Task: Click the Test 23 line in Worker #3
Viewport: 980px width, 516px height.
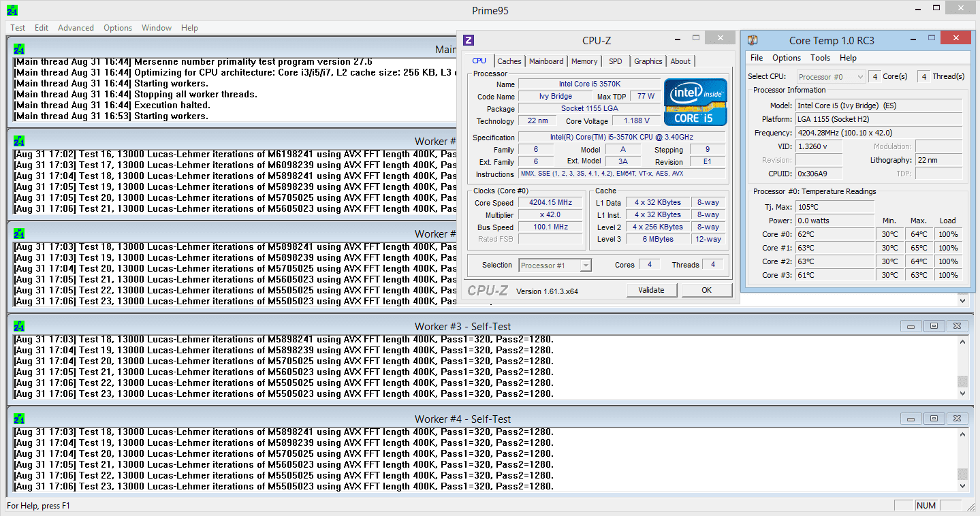Action: click(283, 393)
